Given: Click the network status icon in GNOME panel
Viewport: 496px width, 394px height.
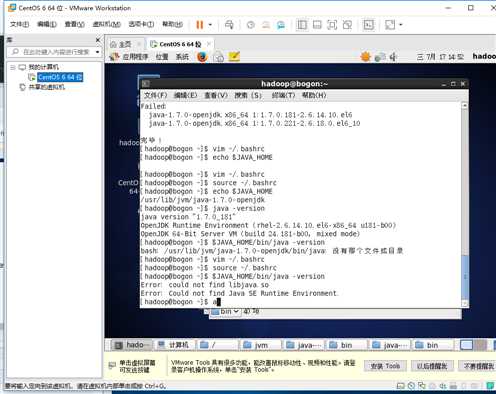Looking at the screenshot, I should pyautogui.click(x=380, y=57).
